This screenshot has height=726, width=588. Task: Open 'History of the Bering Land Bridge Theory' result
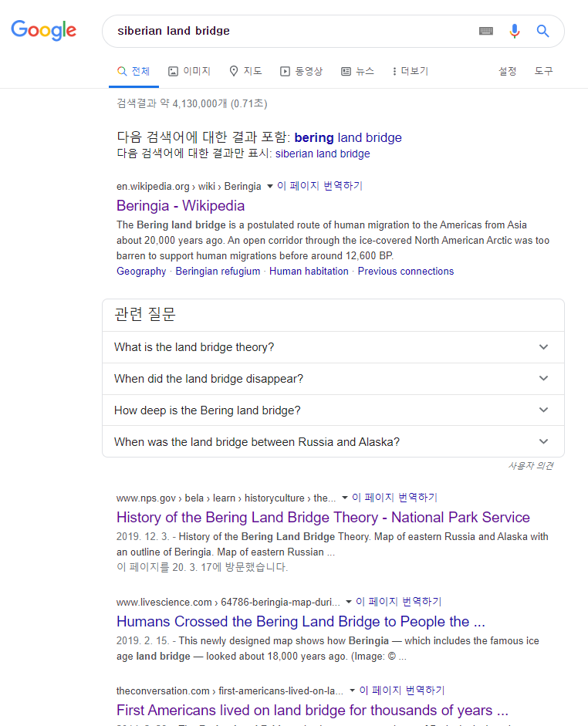(x=323, y=517)
